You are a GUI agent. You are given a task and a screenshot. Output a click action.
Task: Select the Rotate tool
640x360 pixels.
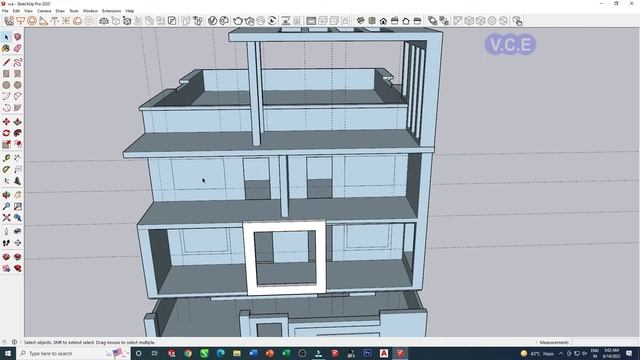(x=6, y=133)
